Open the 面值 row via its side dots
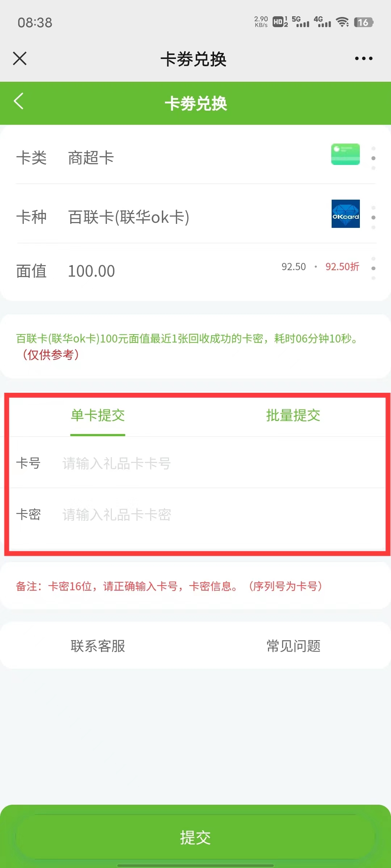 pyautogui.click(x=374, y=268)
